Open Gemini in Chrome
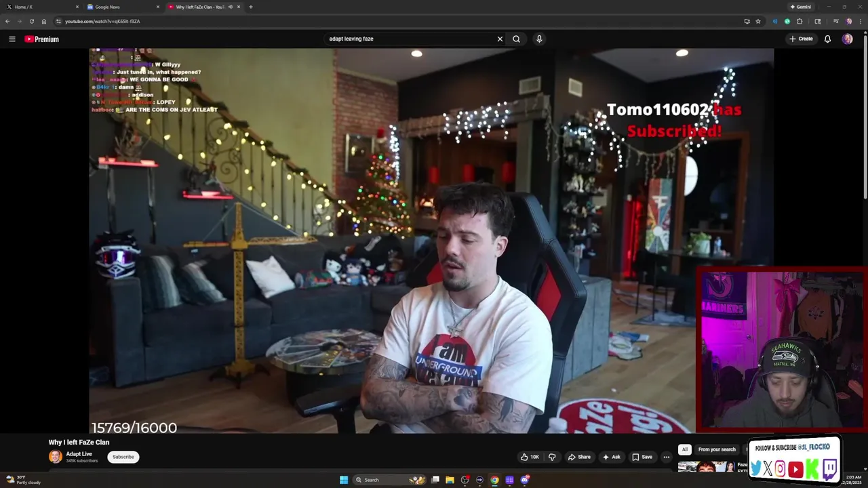Image resolution: width=868 pixels, height=488 pixels. [x=801, y=7]
